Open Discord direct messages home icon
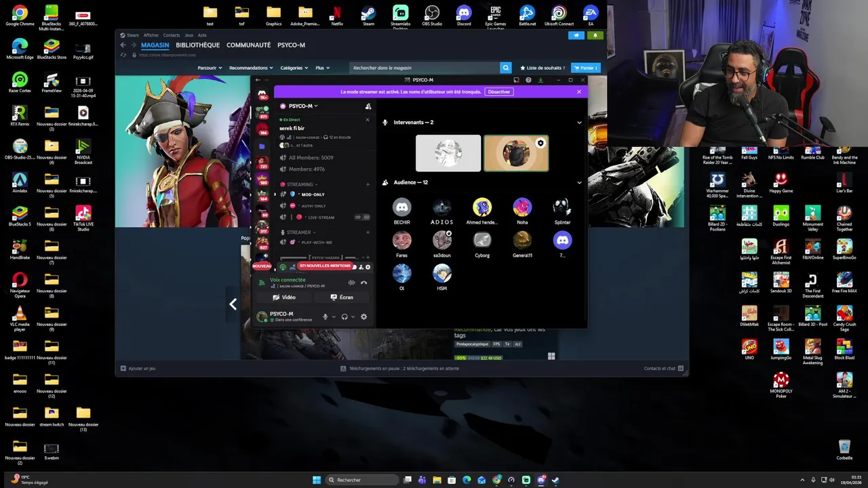Screen dimensions: 868x488 coord(262,94)
